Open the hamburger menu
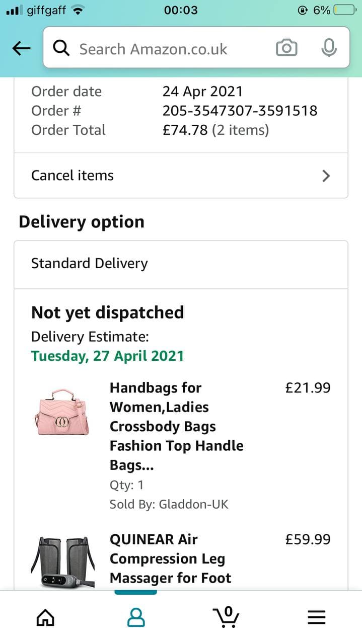This screenshot has width=362, height=644. 316,616
